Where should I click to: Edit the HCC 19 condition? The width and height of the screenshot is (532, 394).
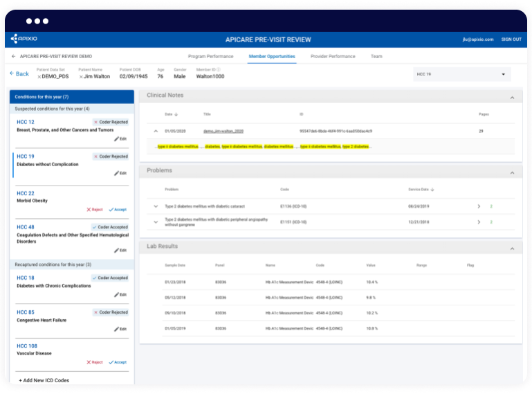(x=120, y=173)
